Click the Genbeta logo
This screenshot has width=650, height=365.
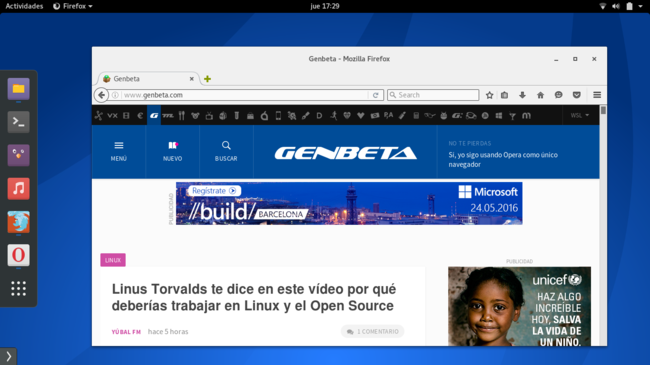[x=345, y=153]
